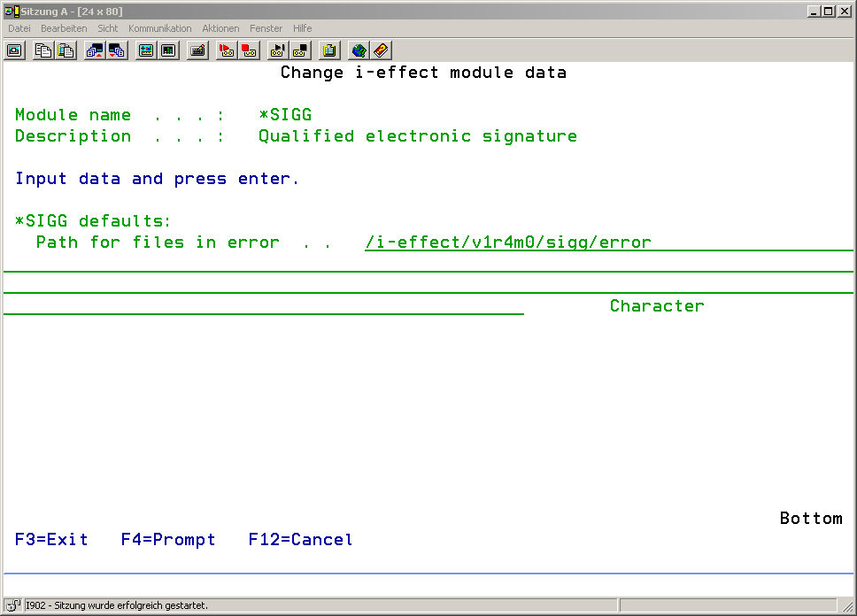Click the black record macro icon
This screenshot has height=616, width=857.
pos(277,50)
